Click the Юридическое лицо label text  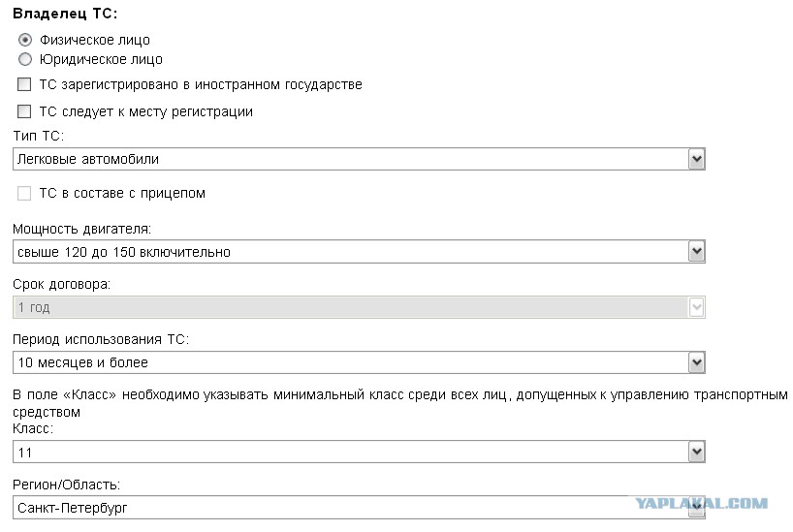click(101, 59)
